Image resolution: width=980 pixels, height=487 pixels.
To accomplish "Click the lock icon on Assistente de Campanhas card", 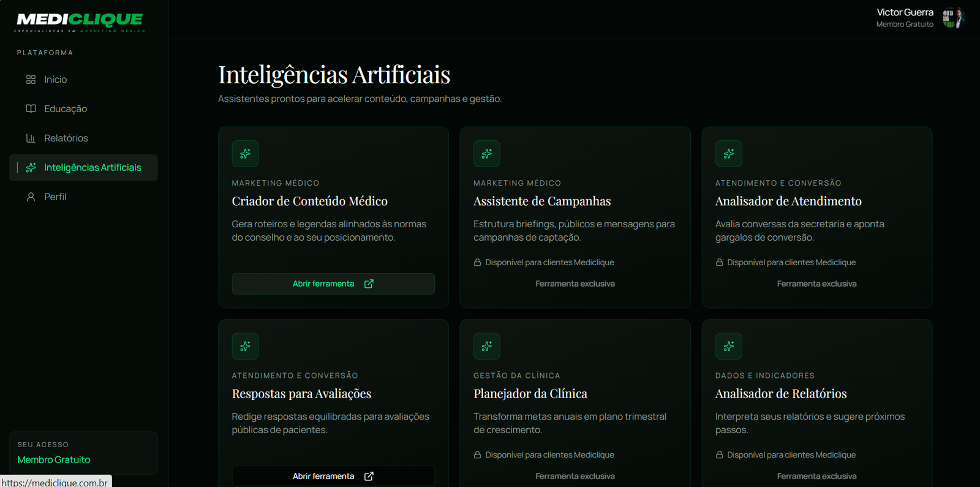I will [x=477, y=262].
